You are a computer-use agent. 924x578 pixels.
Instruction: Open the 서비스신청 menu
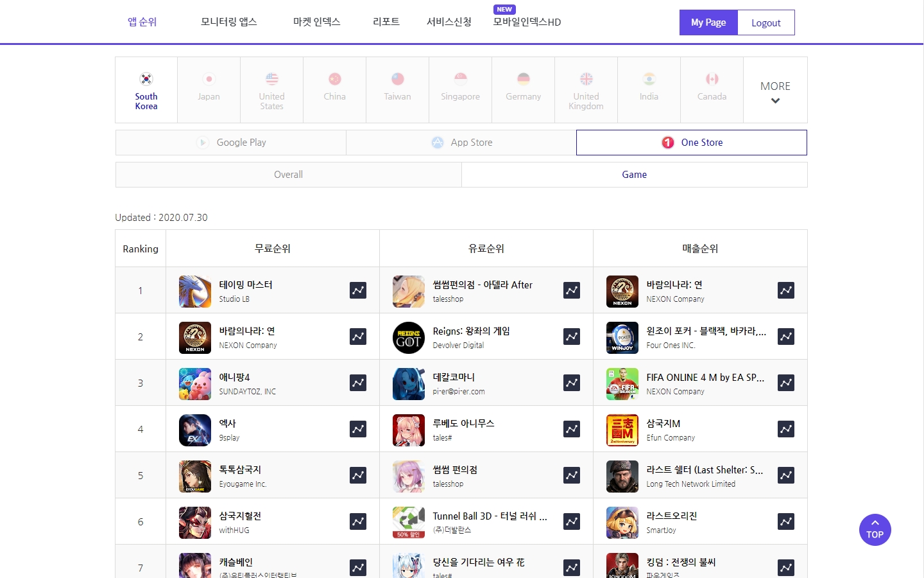(449, 22)
